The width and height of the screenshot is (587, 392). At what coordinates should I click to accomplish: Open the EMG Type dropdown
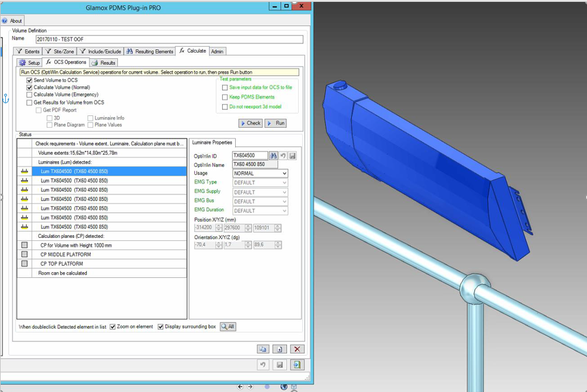[260, 183]
